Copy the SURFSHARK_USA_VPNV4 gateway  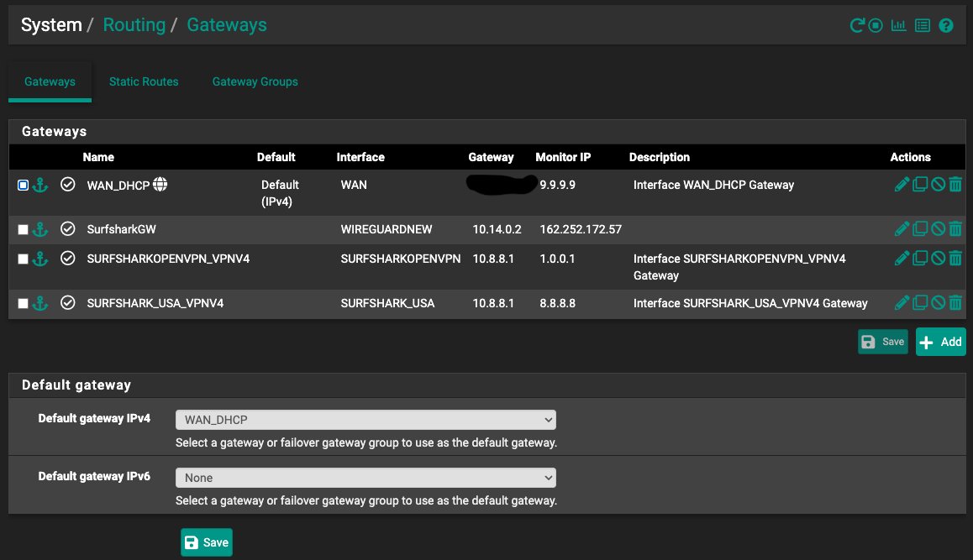click(x=920, y=302)
